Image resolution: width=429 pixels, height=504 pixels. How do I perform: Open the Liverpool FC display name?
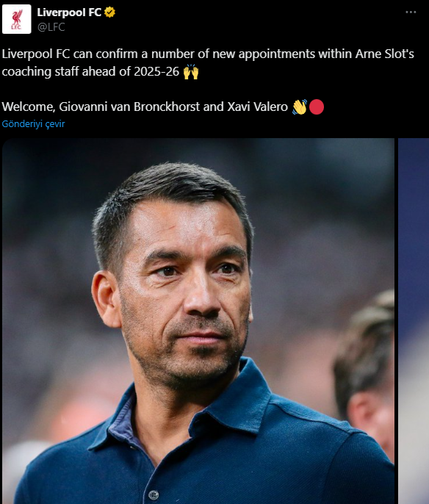pyautogui.click(x=69, y=12)
